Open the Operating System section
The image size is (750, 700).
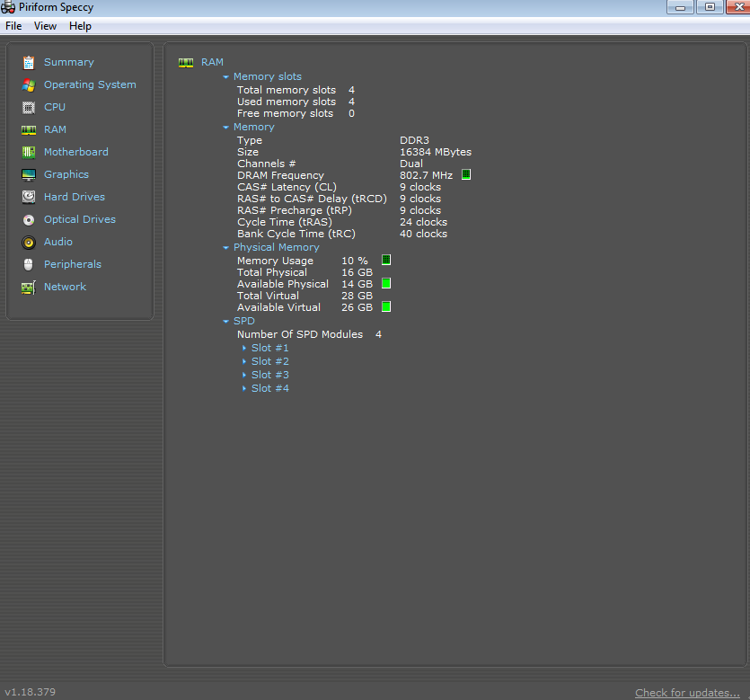click(x=90, y=84)
